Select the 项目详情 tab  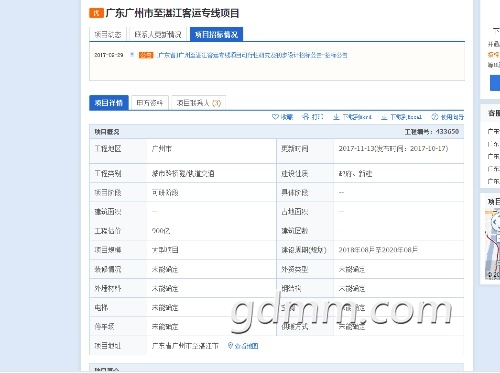109,103
